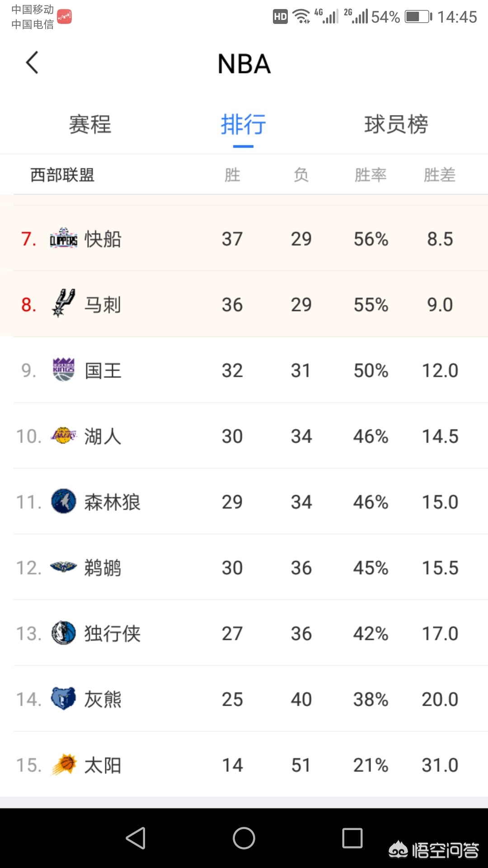The image size is (488, 868).
Task: Open the 赛程 schedule tab
Action: (x=90, y=124)
